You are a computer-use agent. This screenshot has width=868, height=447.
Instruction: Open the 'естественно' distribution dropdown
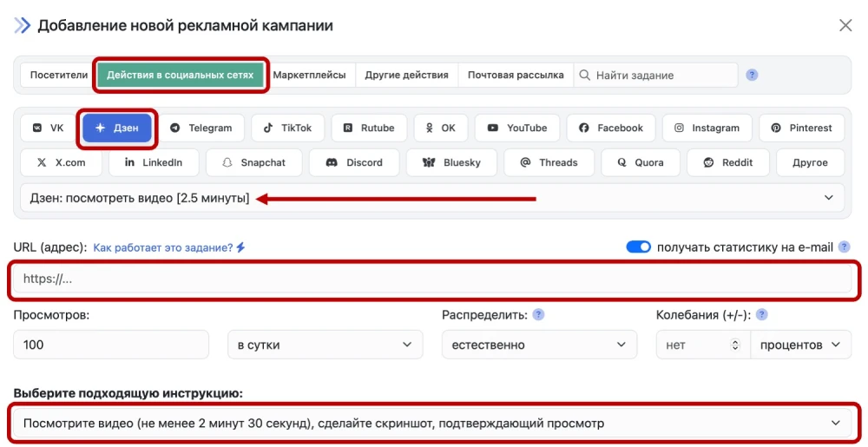point(534,345)
